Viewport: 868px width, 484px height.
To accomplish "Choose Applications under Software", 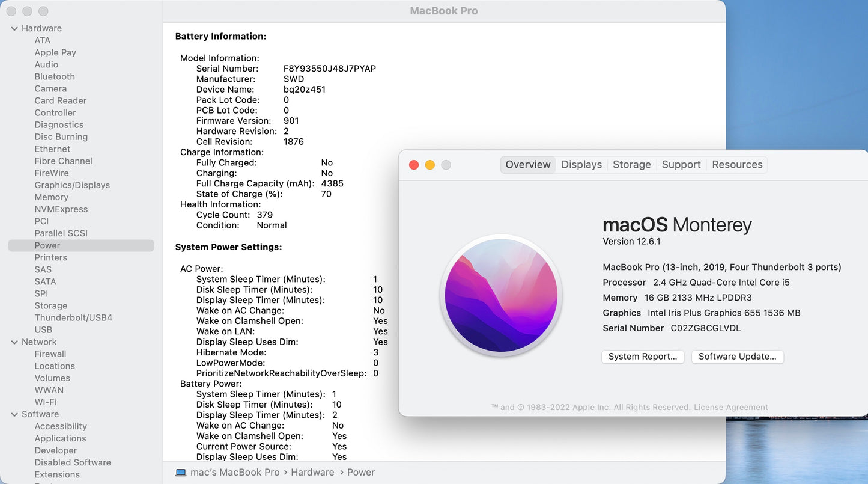I will 60,438.
